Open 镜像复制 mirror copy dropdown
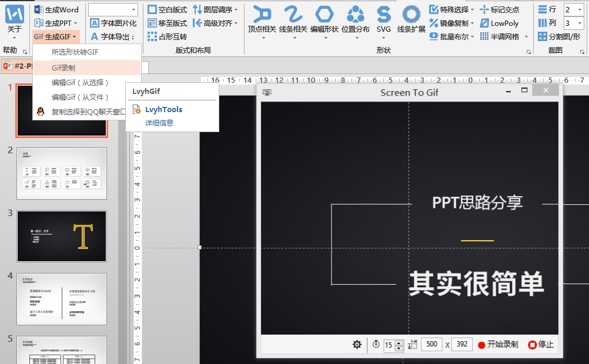This screenshot has height=364, width=589. click(451, 23)
